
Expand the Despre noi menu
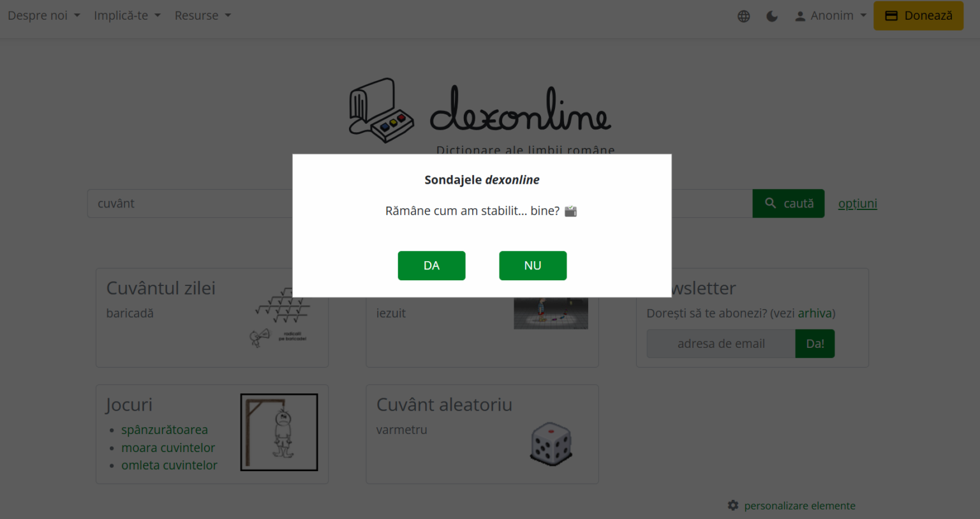(44, 15)
